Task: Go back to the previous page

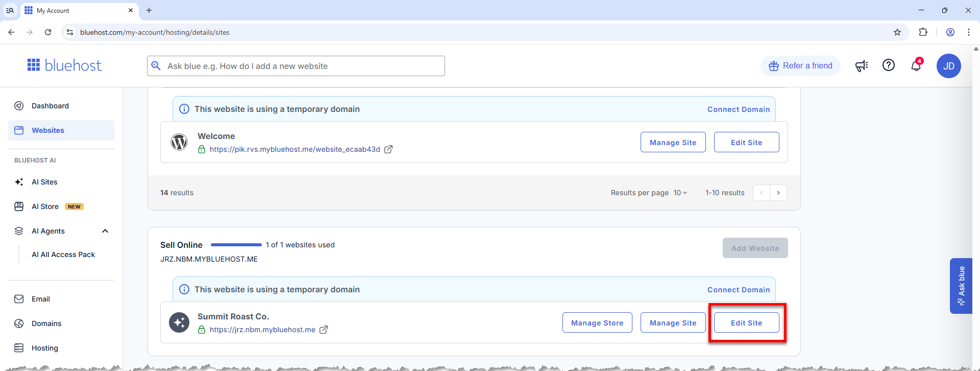Action: tap(11, 32)
